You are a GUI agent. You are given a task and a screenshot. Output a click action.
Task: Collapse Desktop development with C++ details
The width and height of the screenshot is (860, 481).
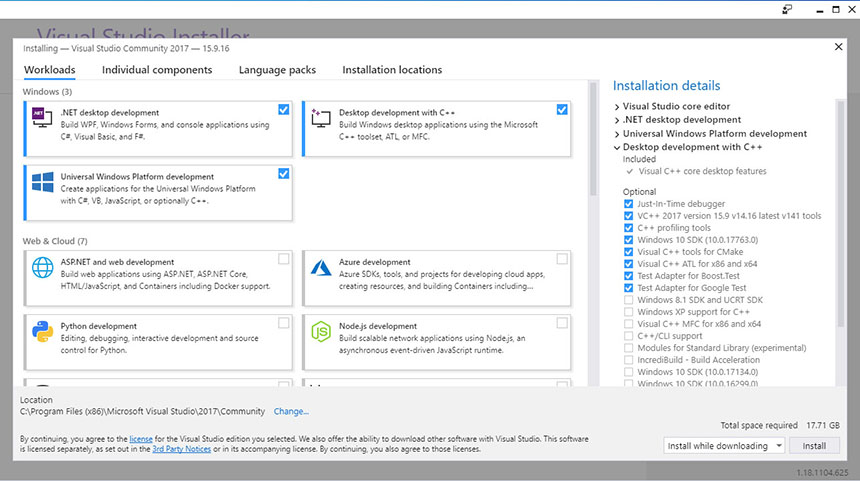coord(617,148)
